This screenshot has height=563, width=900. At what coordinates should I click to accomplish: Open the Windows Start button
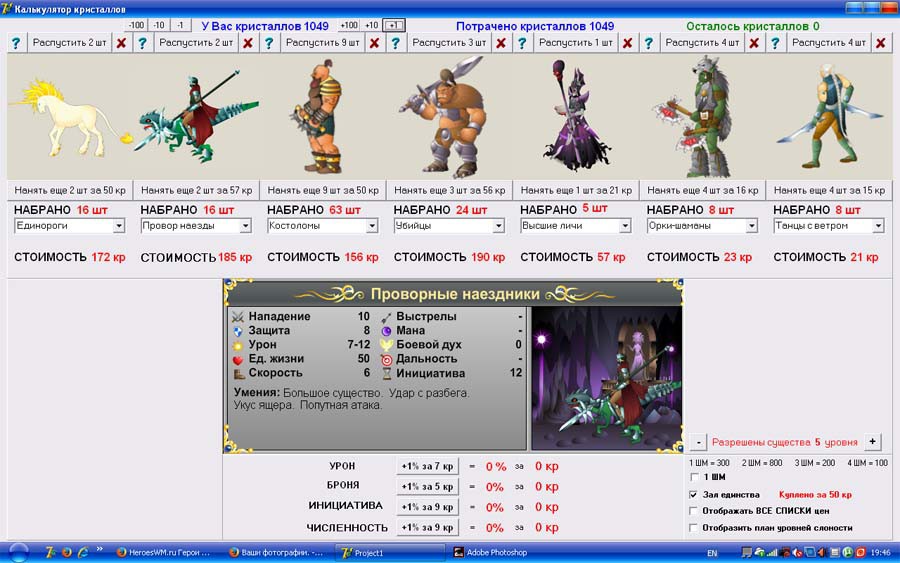point(18,553)
